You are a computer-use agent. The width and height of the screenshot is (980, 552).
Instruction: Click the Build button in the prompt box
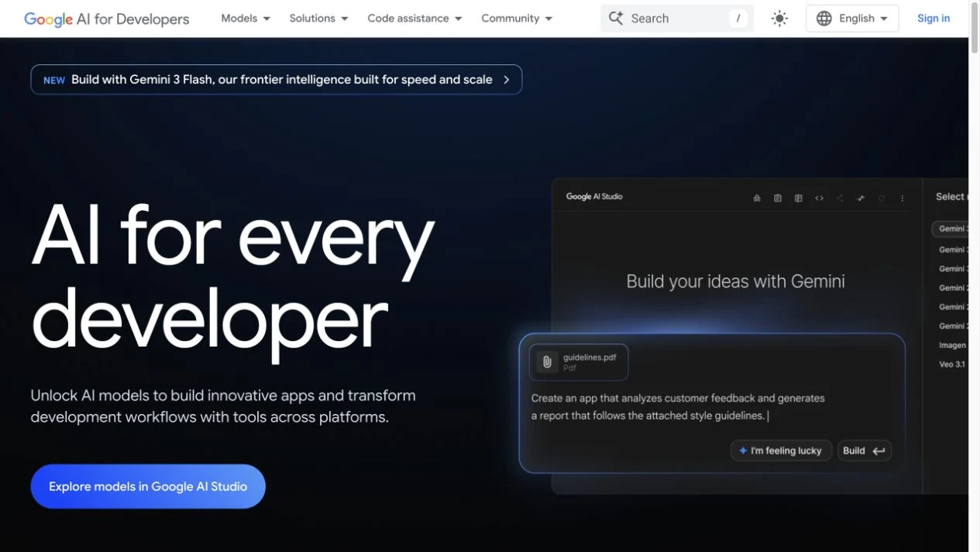pos(865,450)
